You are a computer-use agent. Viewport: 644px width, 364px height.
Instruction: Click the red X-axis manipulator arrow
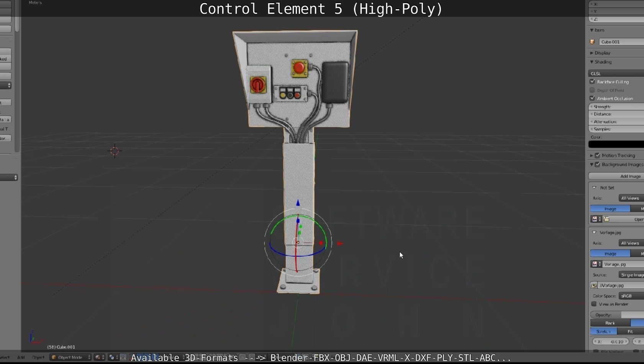(x=340, y=243)
